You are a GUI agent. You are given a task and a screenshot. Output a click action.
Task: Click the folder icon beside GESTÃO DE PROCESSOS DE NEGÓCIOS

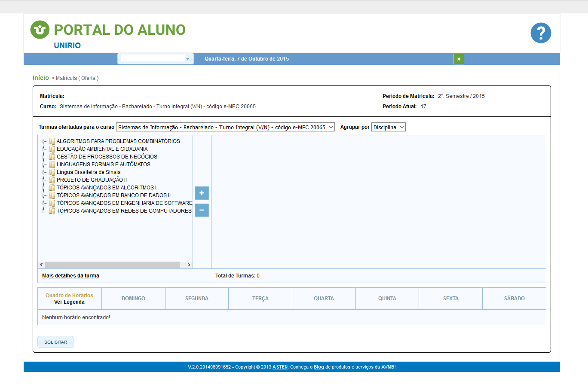[x=52, y=156]
